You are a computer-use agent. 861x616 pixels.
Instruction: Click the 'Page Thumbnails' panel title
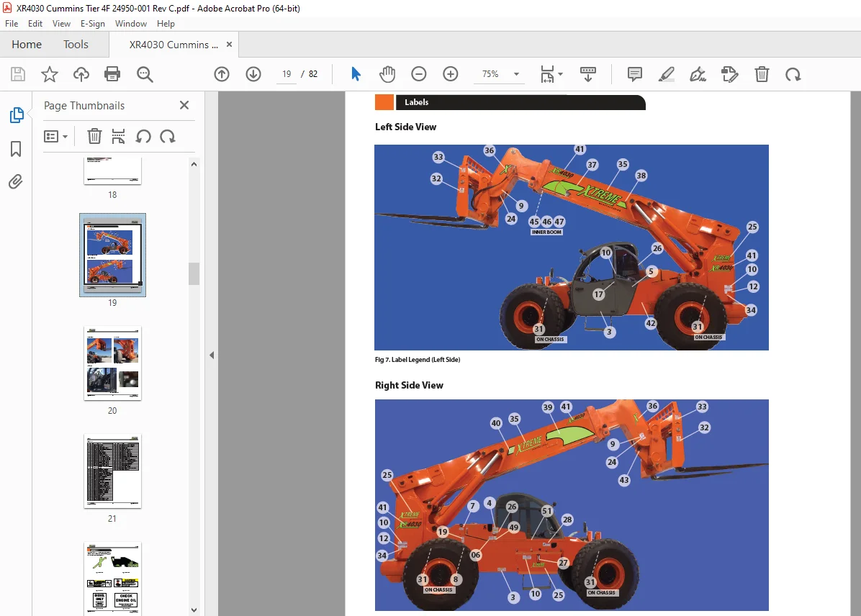(84, 105)
